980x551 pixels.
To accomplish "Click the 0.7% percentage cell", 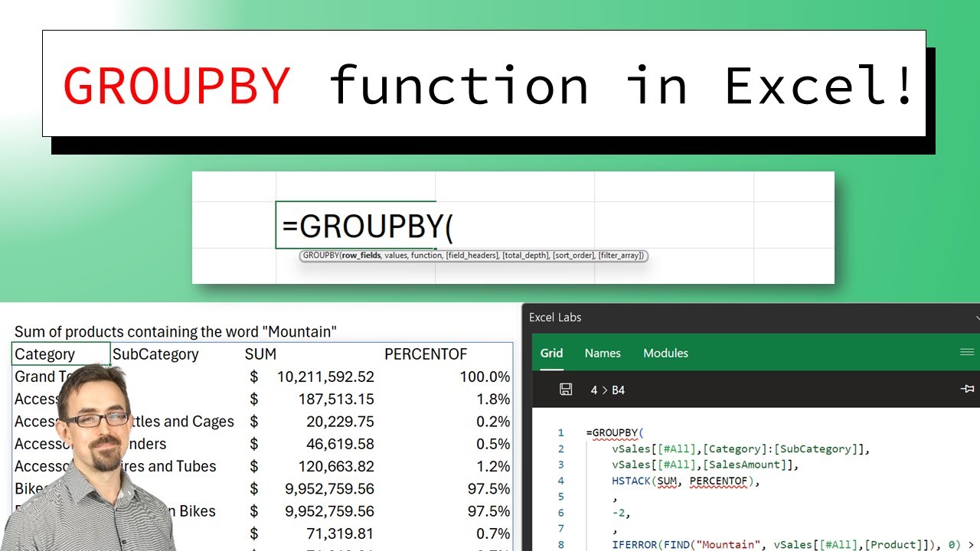I will (x=492, y=533).
